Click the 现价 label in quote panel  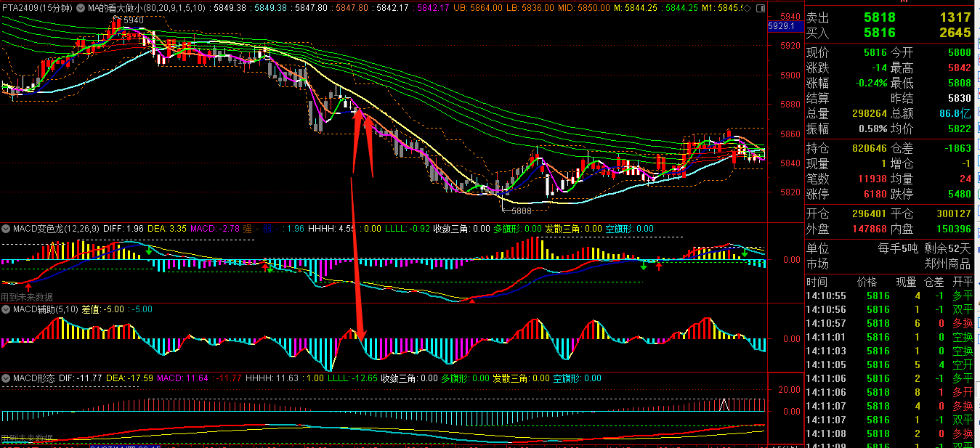click(818, 53)
